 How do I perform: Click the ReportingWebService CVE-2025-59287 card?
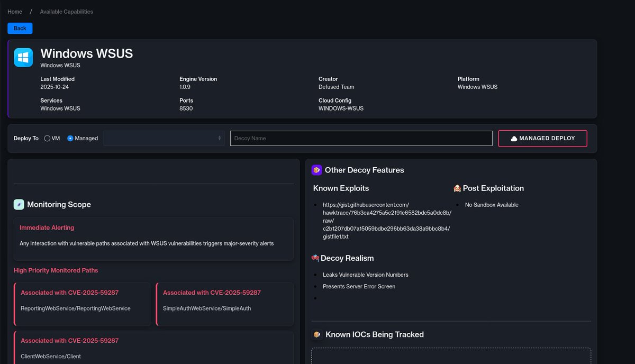point(83,304)
